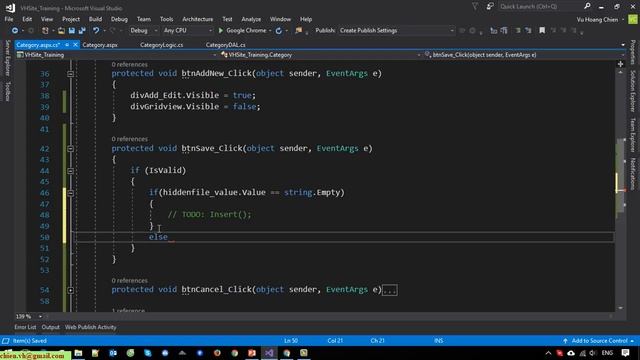Viewport: 640px width, 360px height.
Task: Open the Analyze menu
Action: 251,19
